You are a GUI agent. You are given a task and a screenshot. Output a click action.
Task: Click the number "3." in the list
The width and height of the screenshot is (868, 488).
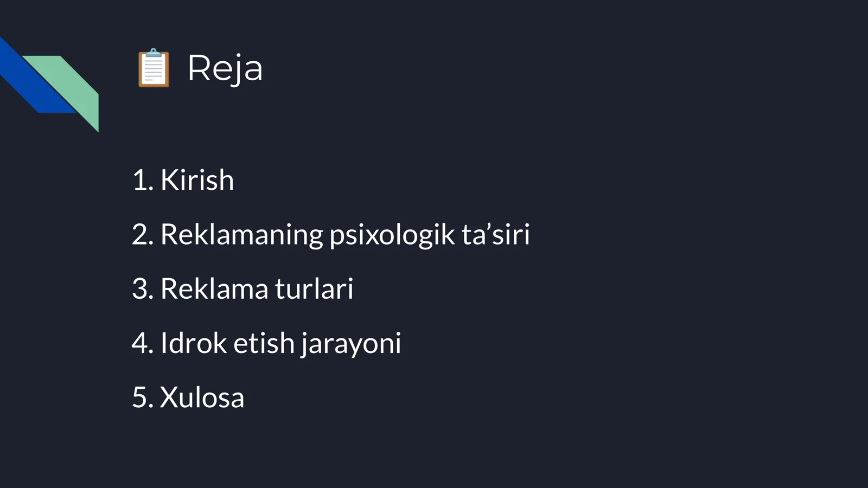pyautogui.click(x=143, y=288)
